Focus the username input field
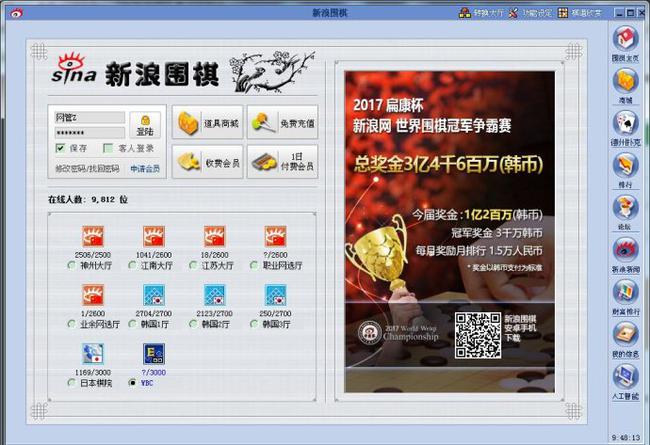Screen dimensions: 650x445 pos(90,118)
